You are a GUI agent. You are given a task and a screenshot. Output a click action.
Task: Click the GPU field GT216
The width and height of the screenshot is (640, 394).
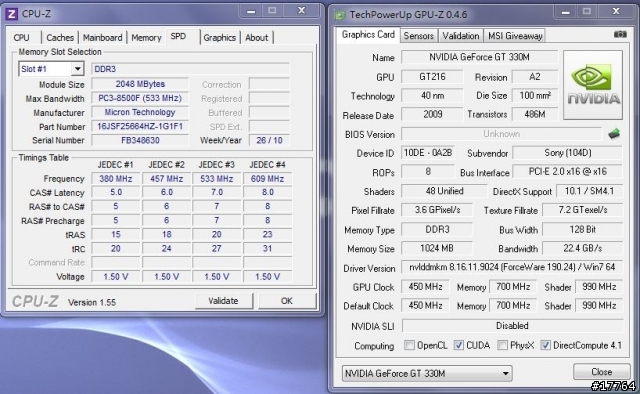pyautogui.click(x=432, y=77)
